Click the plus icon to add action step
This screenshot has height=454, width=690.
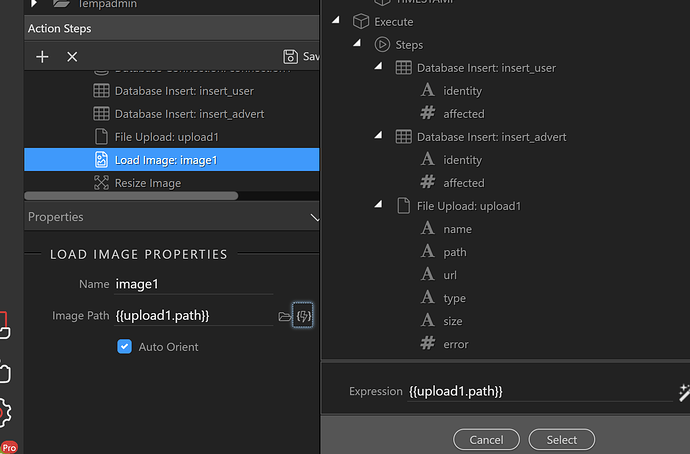coord(42,57)
